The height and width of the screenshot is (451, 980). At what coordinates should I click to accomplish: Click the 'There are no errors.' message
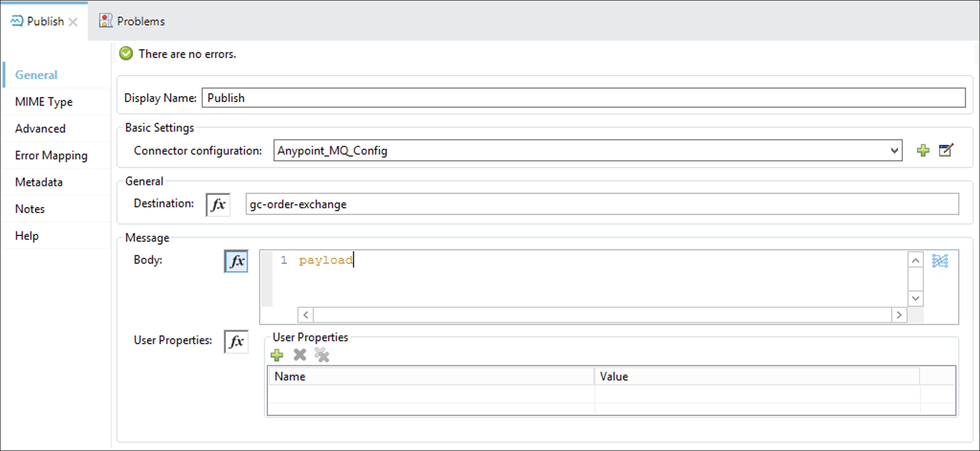[x=187, y=54]
